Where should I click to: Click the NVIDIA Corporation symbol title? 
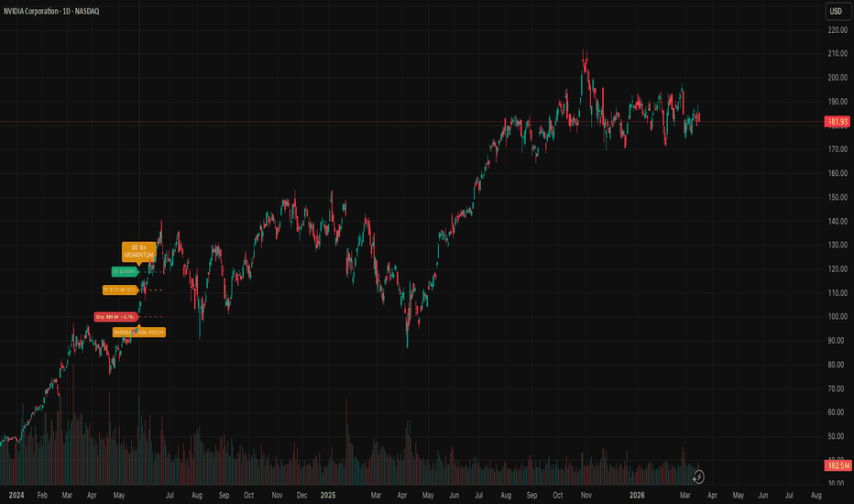pos(51,11)
